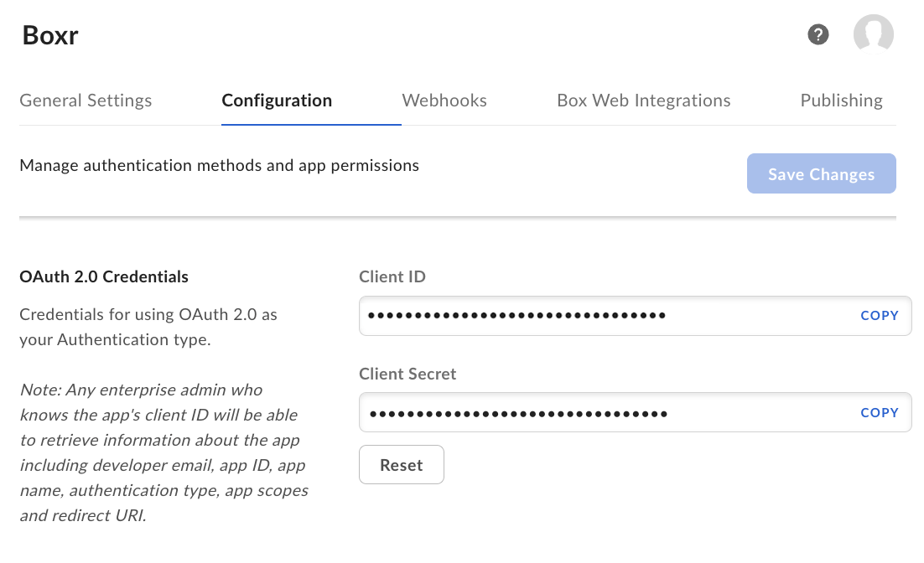The image size is (924, 563).
Task: Click the OAuth 2.0 Credentials heading
Action: tap(104, 276)
